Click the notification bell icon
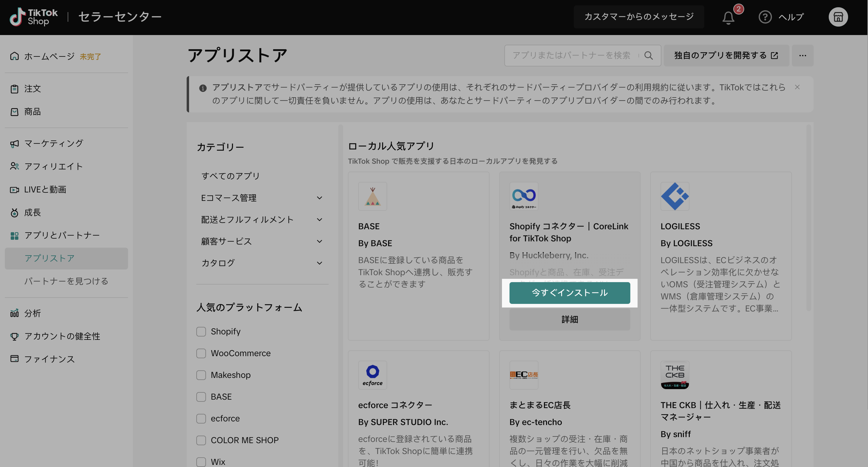This screenshot has width=868, height=467. click(728, 18)
